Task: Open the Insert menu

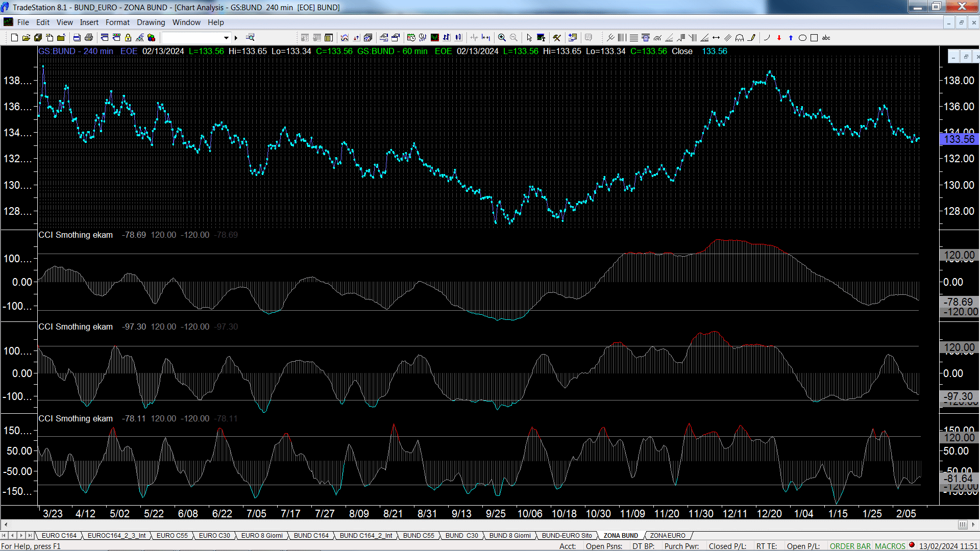Action: click(89, 22)
